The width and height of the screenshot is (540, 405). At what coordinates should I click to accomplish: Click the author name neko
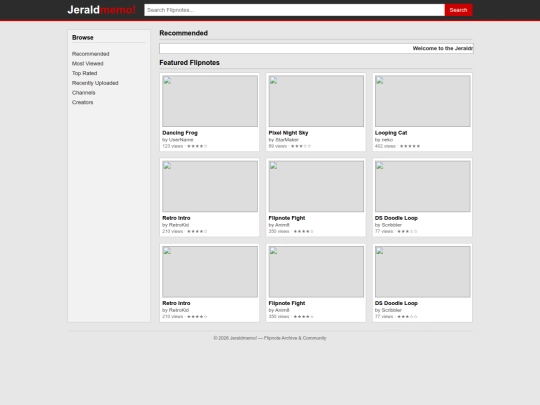tap(387, 140)
